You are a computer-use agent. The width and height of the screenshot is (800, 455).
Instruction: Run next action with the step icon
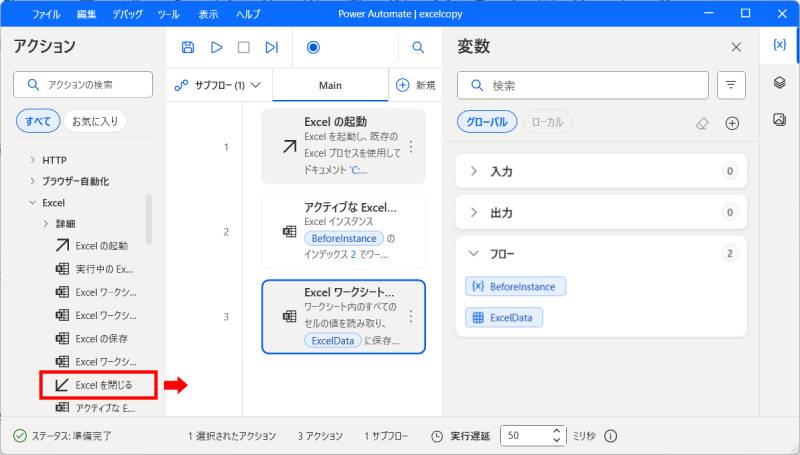(271, 47)
